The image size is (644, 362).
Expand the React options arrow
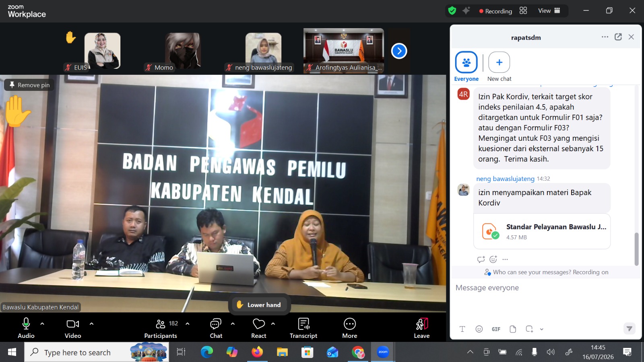pyautogui.click(x=273, y=324)
